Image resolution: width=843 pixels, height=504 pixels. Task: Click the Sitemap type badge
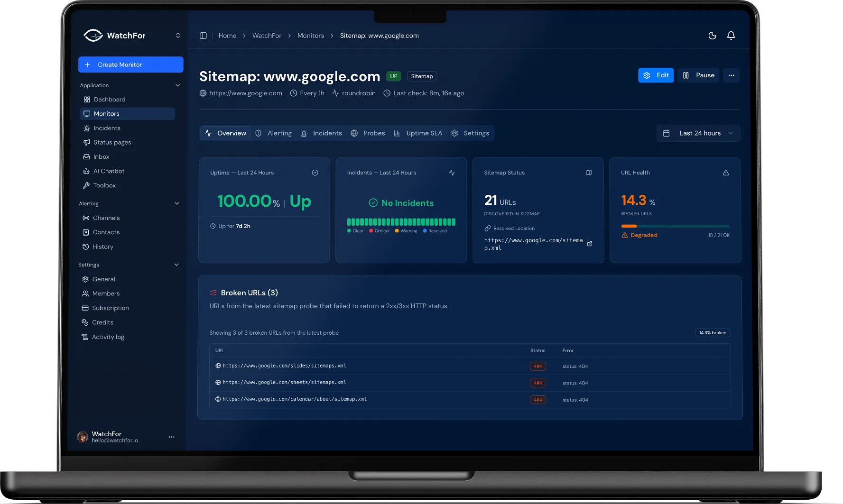tap(422, 76)
